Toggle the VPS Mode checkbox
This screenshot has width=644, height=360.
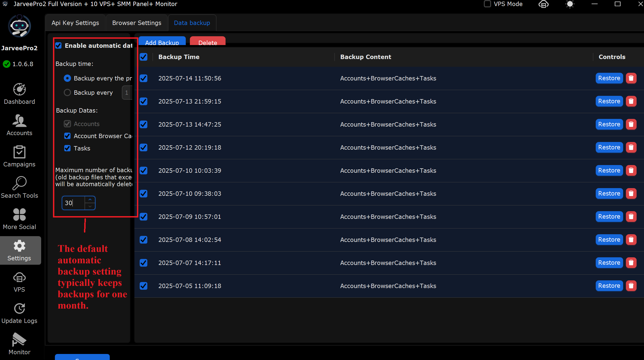click(x=487, y=4)
